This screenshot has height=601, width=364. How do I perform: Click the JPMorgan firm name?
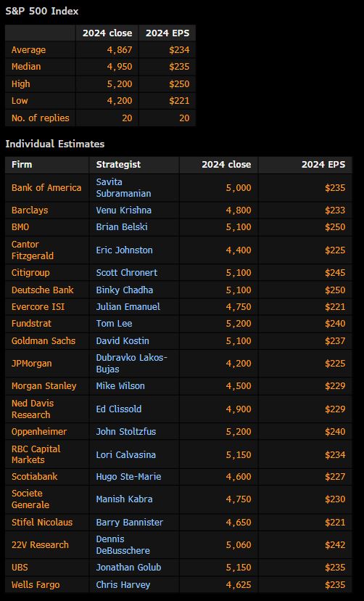point(31,364)
